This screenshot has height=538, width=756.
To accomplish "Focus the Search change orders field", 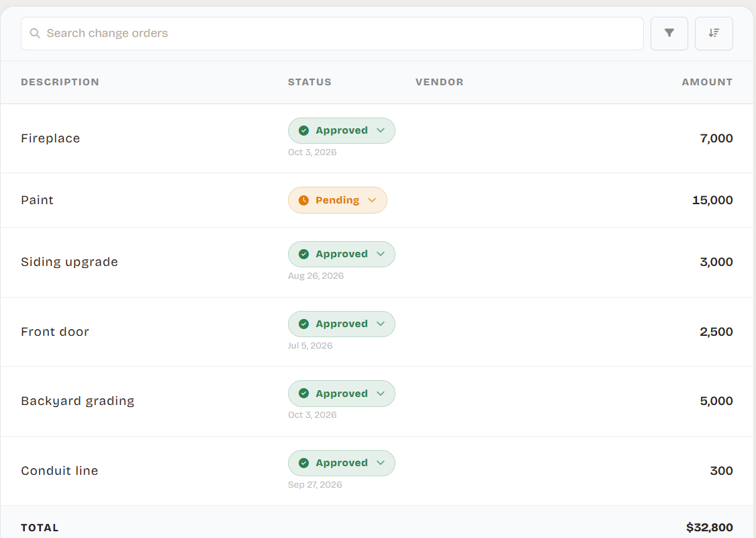I will pos(332,34).
